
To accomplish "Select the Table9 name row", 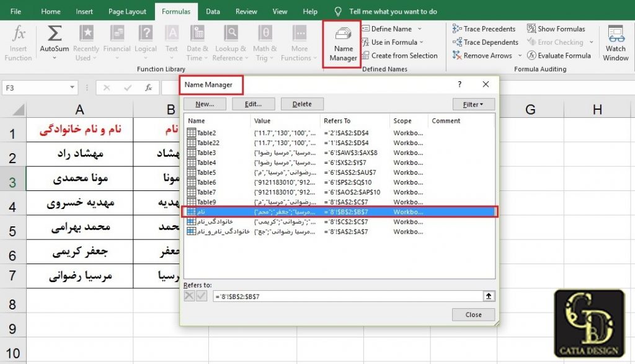I will (x=339, y=202).
